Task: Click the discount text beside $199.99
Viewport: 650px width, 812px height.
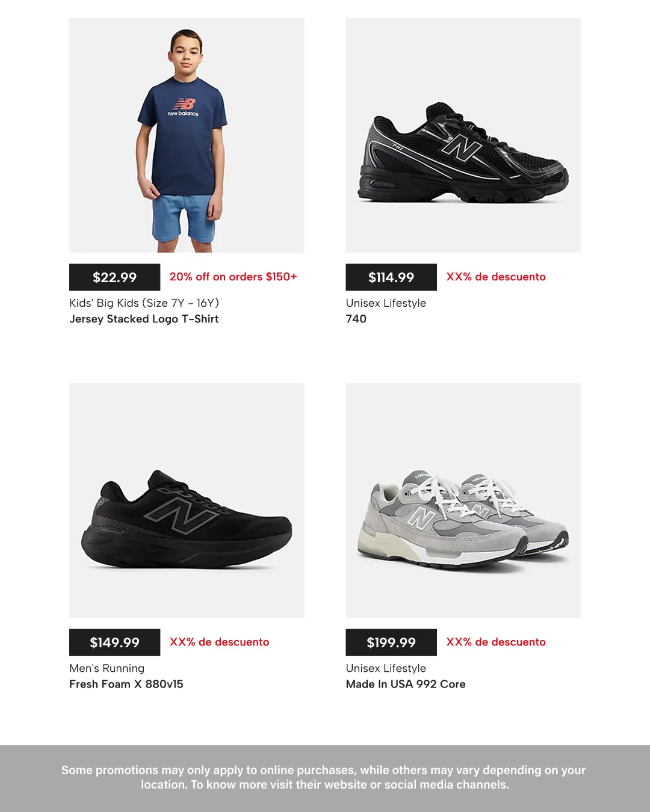Action: point(496,642)
